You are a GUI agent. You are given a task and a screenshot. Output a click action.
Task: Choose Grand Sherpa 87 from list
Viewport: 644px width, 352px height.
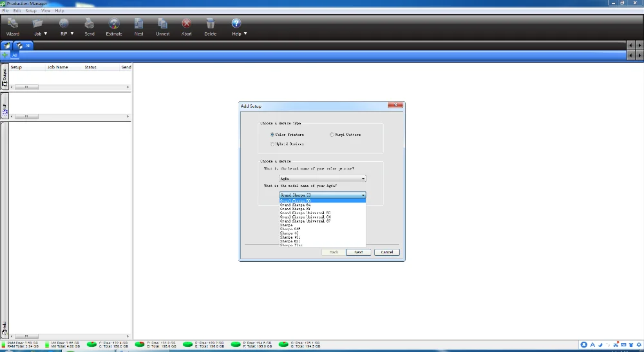coord(323,209)
